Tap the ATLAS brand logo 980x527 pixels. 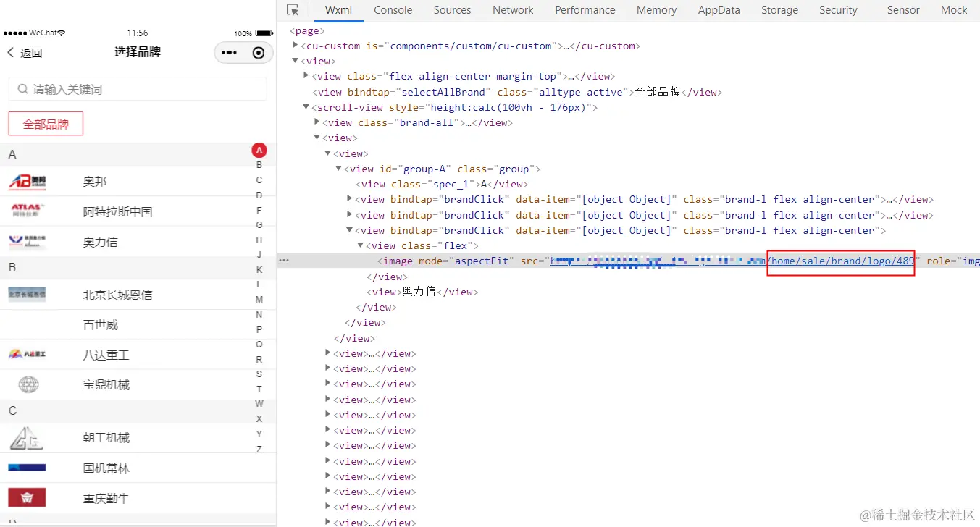(x=27, y=211)
